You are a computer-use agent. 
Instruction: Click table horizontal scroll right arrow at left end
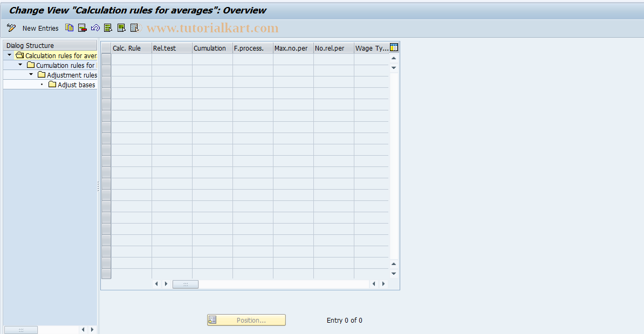[166, 283]
